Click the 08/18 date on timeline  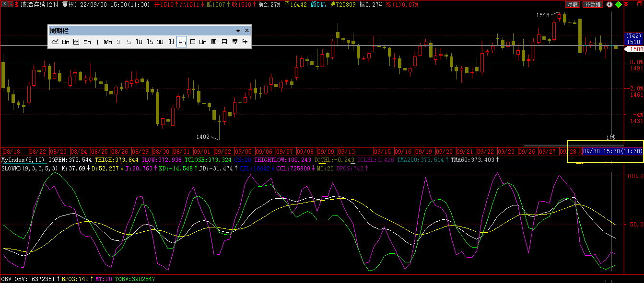click(x=11, y=151)
